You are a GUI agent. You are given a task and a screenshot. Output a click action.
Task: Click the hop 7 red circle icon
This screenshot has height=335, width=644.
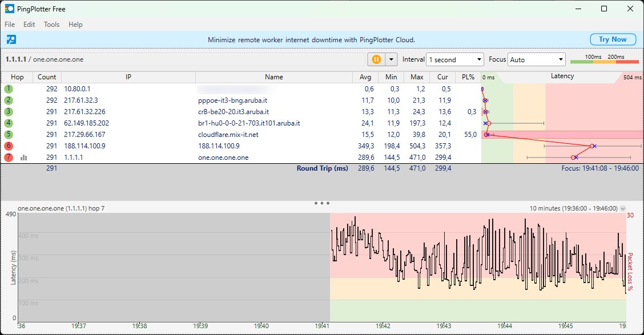[x=9, y=158]
